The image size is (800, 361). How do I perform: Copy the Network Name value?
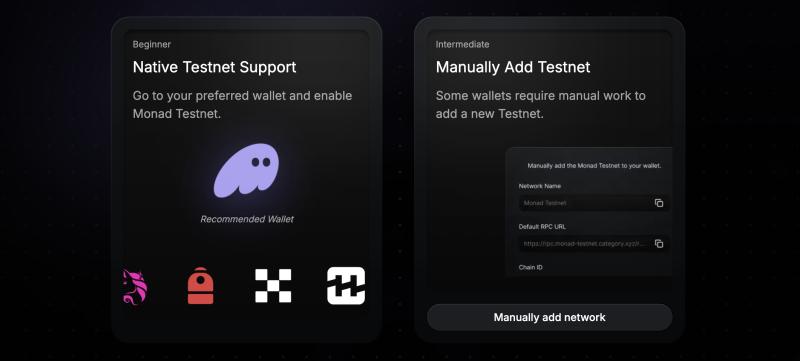coord(659,203)
